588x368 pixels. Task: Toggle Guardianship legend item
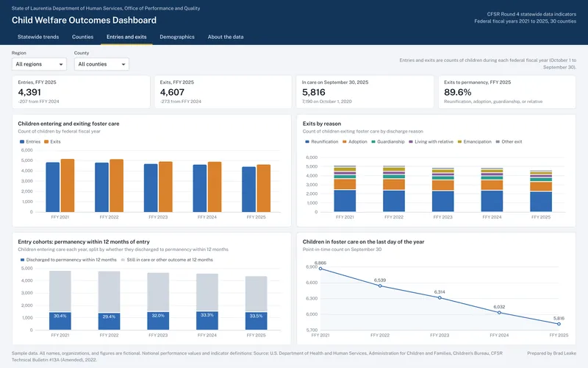(388, 141)
